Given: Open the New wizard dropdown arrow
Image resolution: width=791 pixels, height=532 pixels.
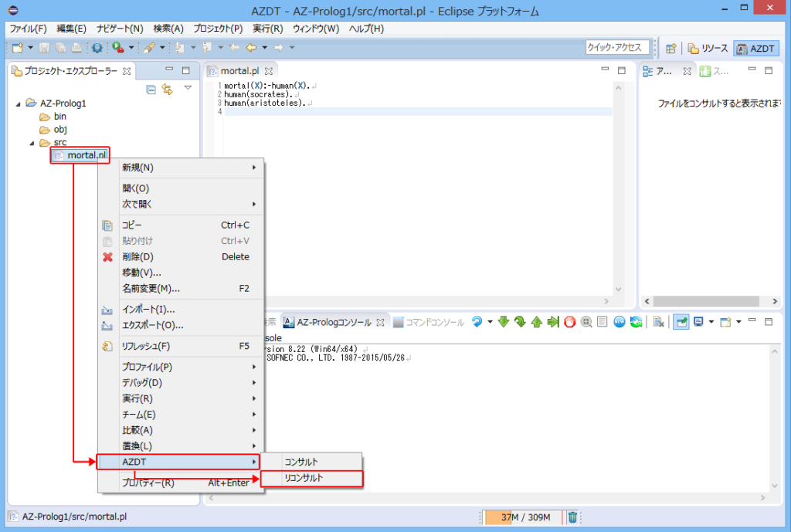Looking at the screenshot, I should point(31,48).
